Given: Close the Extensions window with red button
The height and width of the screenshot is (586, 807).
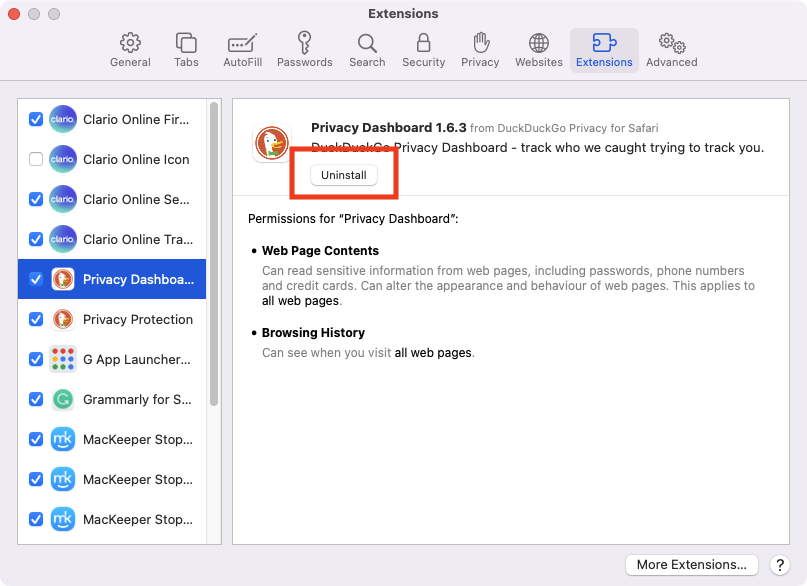Looking at the screenshot, I should pyautogui.click(x=14, y=14).
